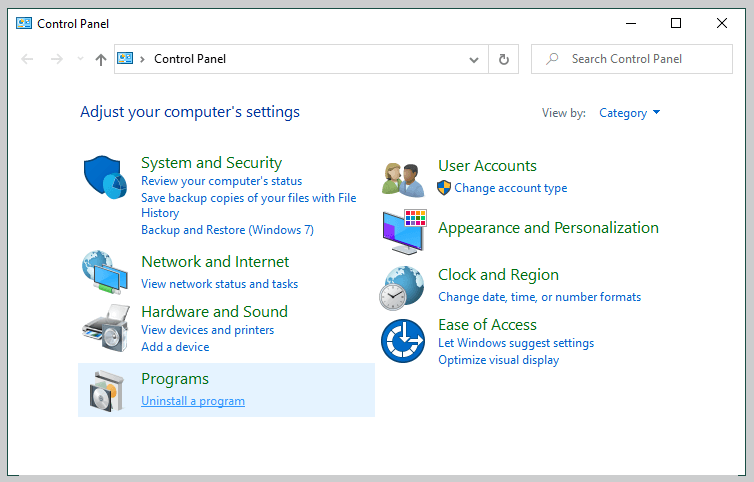This screenshot has height=482, width=754.
Task: Click View network status and tasks
Action: 219,284
